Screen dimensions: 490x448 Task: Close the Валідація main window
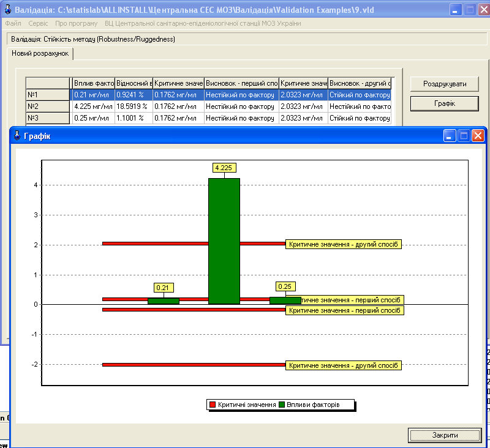(x=484, y=10)
